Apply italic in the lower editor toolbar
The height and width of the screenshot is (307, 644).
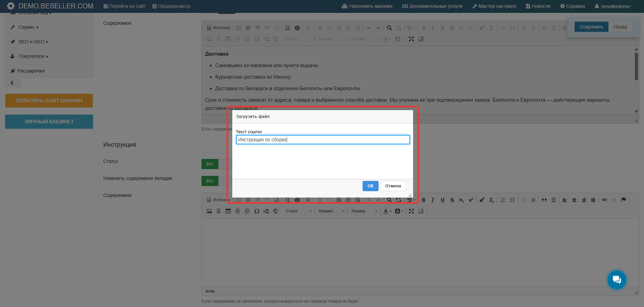(x=433, y=200)
